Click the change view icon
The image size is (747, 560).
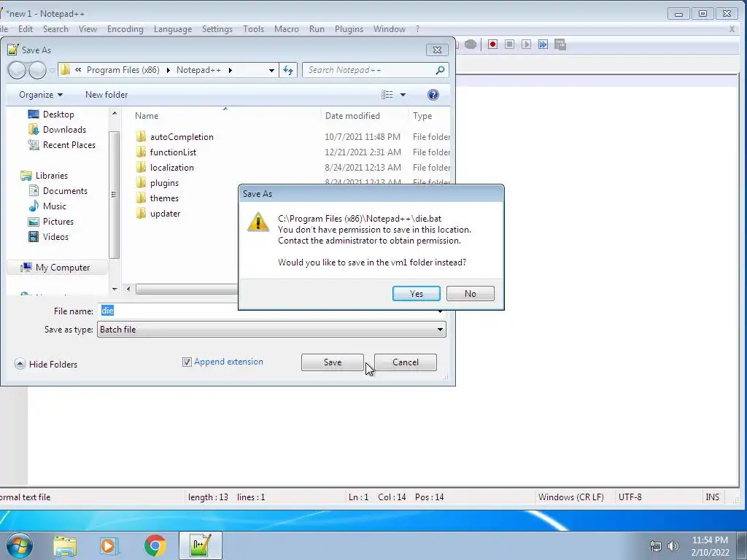[387, 95]
